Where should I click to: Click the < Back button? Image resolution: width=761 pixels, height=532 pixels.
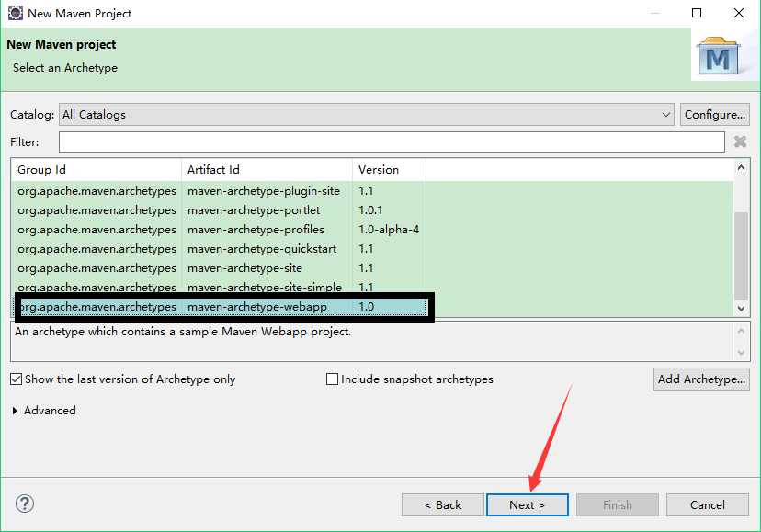pos(443,504)
